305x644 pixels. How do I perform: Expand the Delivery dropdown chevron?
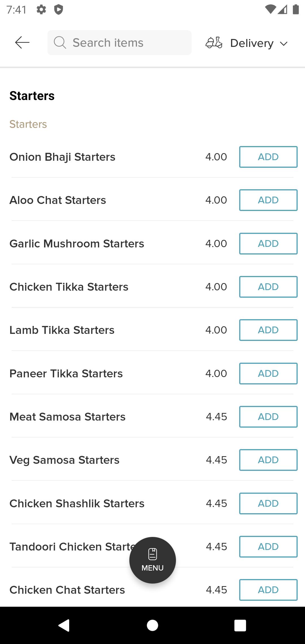pyautogui.click(x=284, y=43)
